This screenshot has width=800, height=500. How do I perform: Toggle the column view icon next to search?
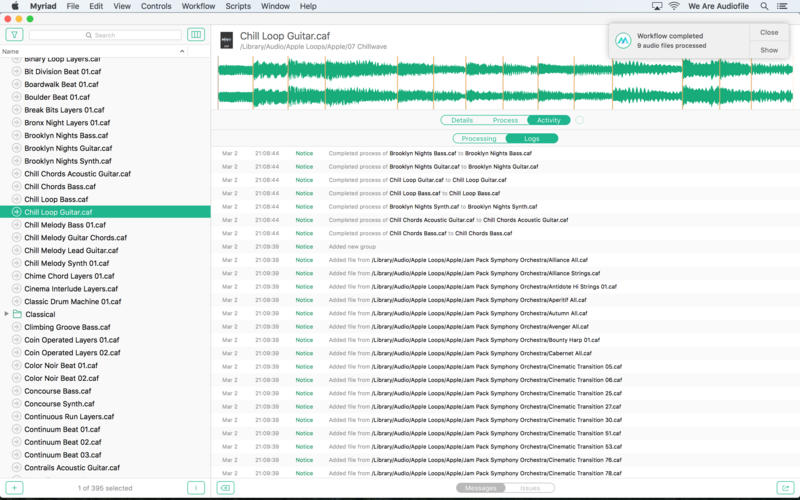[196, 35]
